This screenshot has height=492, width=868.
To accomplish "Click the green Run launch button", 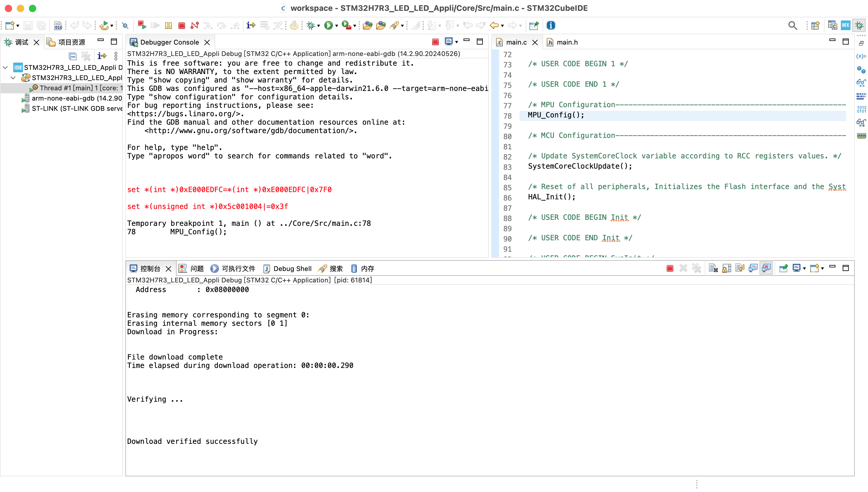I will pyautogui.click(x=328, y=25).
